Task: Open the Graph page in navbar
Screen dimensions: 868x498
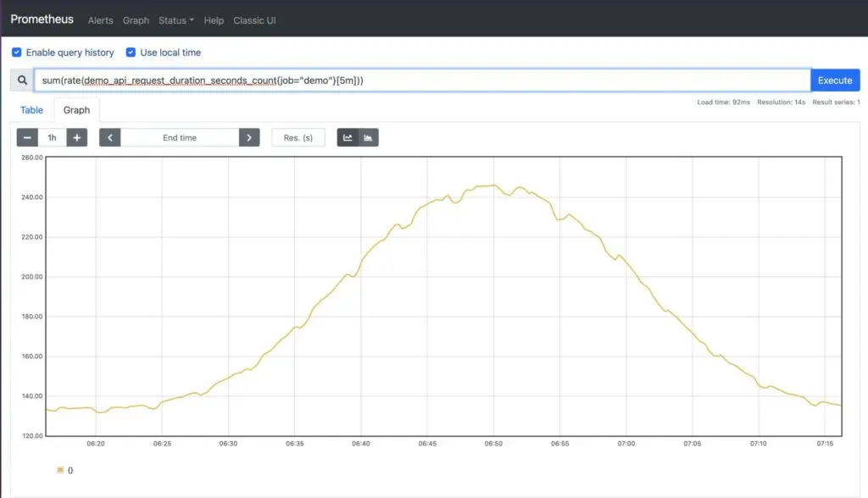Action: pos(136,20)
